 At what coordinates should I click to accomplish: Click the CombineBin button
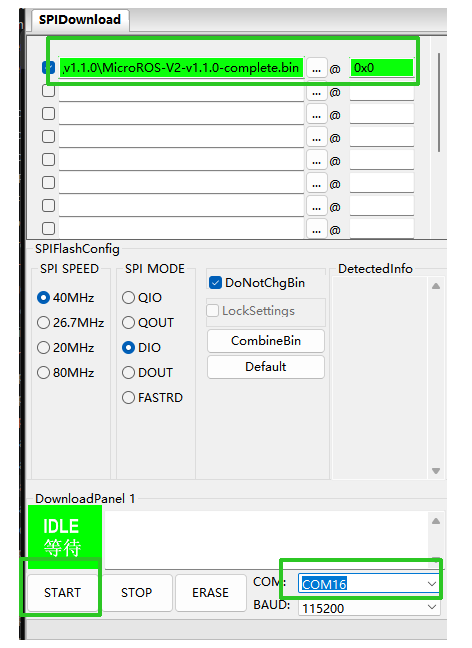click(266, 341)
